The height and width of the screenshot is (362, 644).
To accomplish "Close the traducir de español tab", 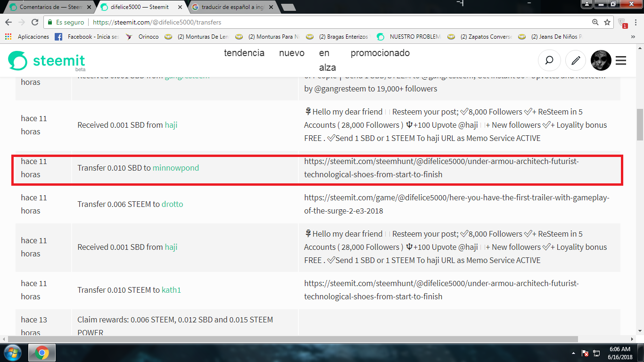I will (270, 8).
